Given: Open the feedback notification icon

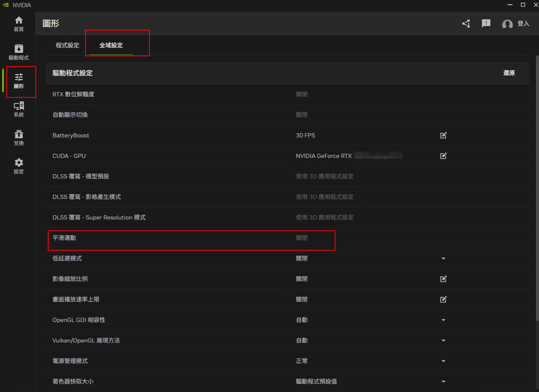Looking at the screenshot, I should pos(486,23).
